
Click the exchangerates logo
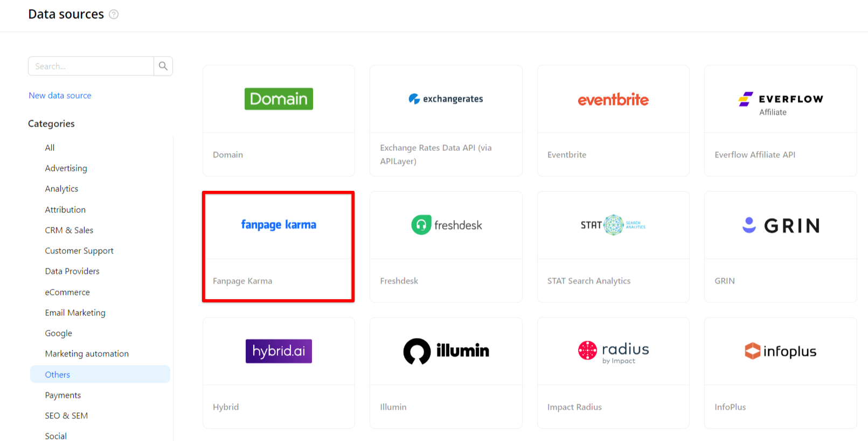(x=446, y=99)
